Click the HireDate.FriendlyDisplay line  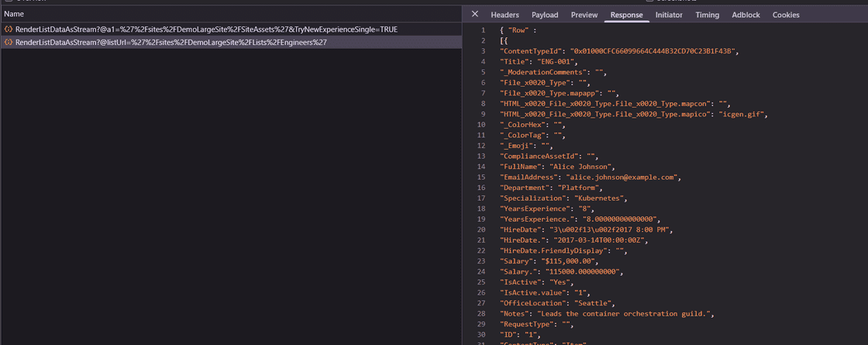pyautogui.click(x=563, y=251)
